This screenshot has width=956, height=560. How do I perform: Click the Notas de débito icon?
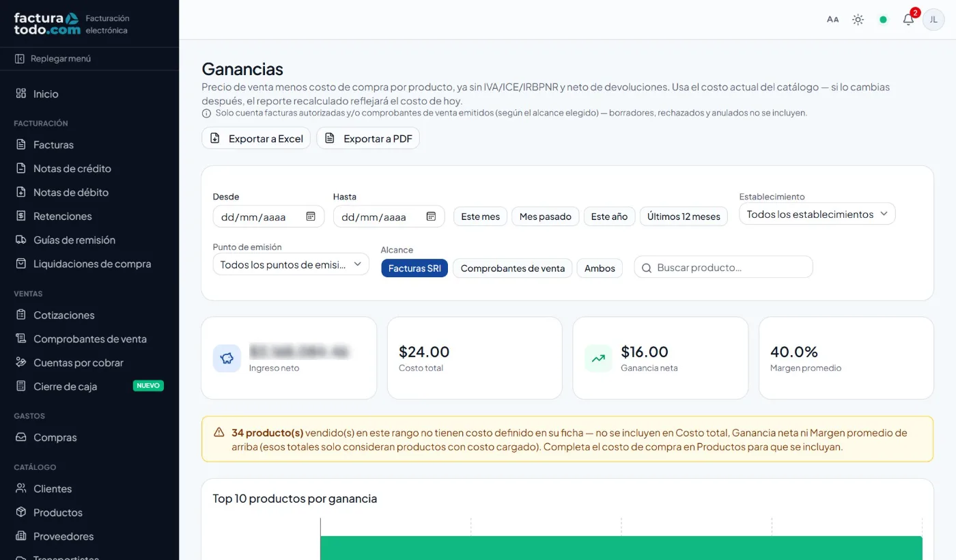[21, 193]
